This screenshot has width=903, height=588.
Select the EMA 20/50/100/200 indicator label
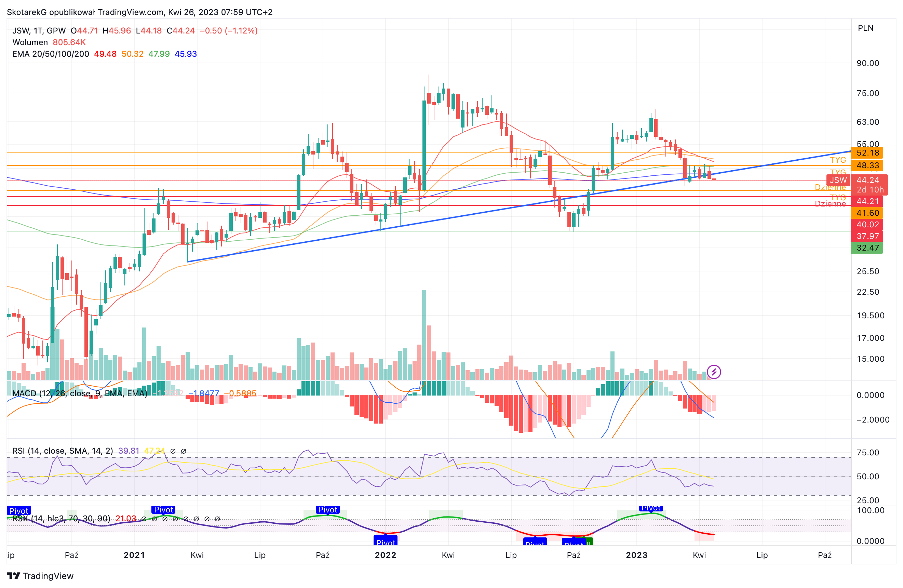click(x=51, y=54)
